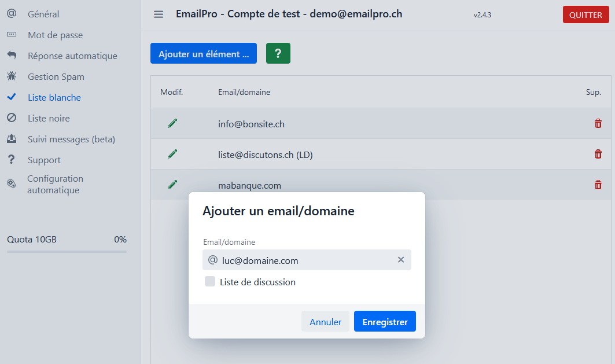Image resolution: width=615 pixels, height=364 pixels.
Task: Clear the email field with X icon
Action: coord(401,260)
